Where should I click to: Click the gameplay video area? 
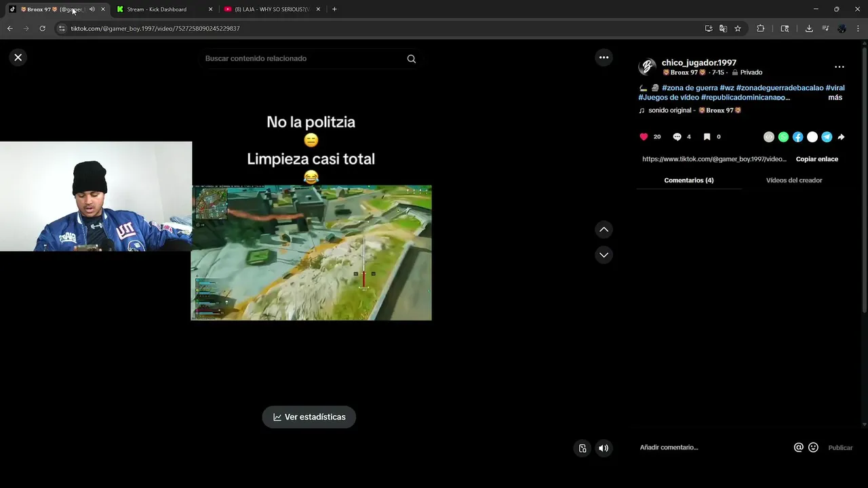(311, 253)
